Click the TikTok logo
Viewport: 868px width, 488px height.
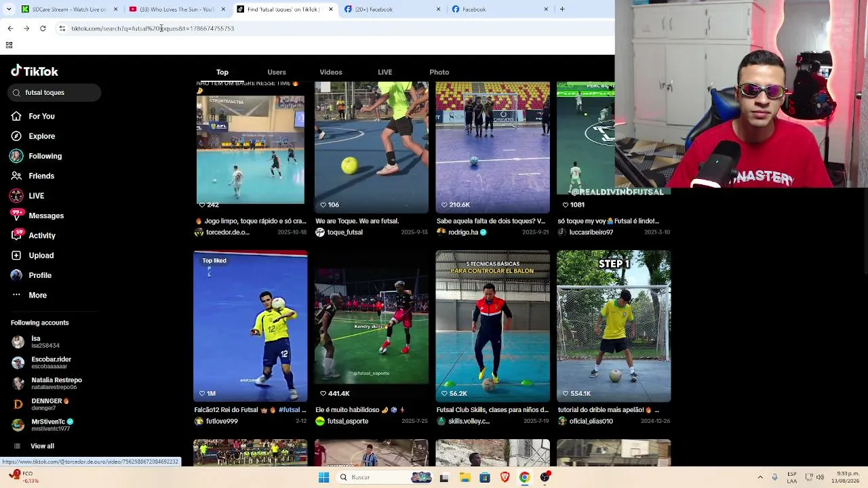pyautogui.click(x=35, y=71)
